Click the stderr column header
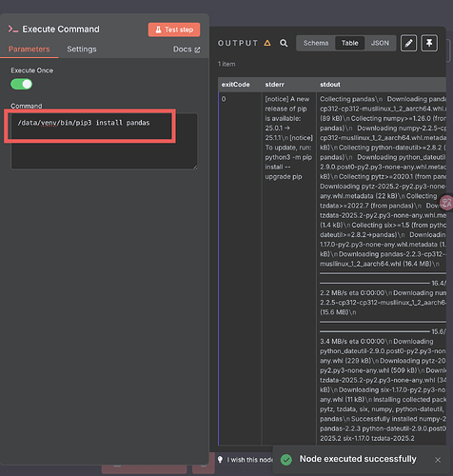Screen dimensions: 453x476 pos(275,85)
